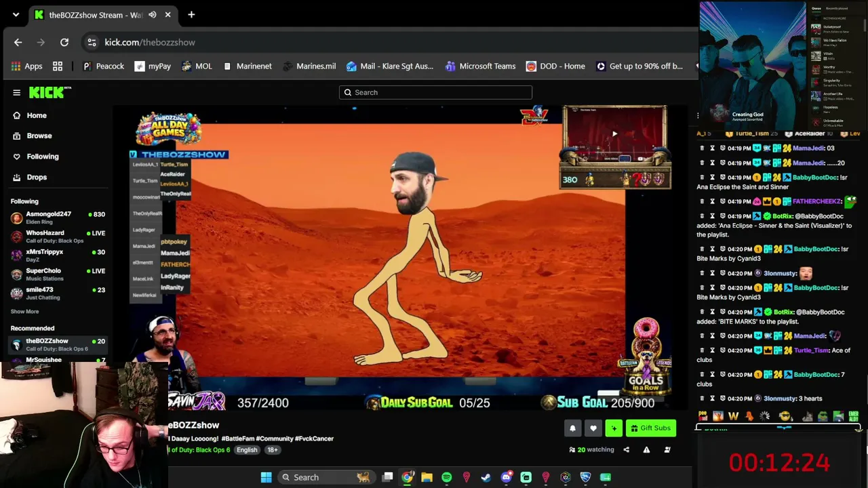The width and height of the screenshot is (868, 488).
Task: Open Rocket League icon on taskbar
Action: (585, 477)
